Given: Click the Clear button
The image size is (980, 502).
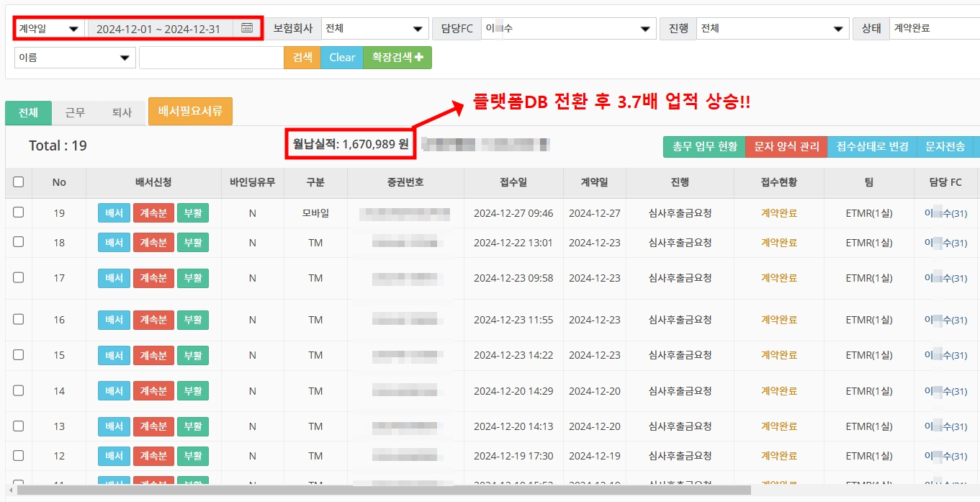Looking at the screenshot, I should pos(341,57).
